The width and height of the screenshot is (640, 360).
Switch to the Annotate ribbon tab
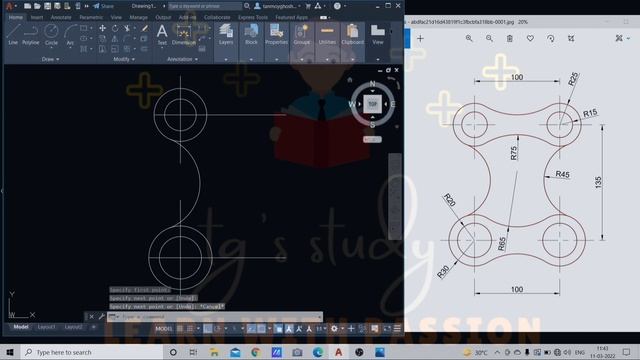[x=61, y=18]
